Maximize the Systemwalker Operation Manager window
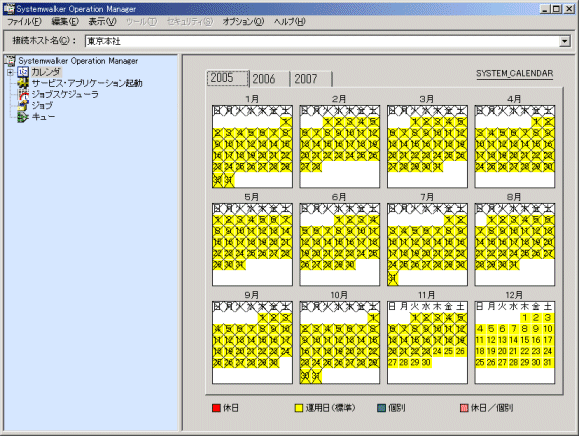The height and width of the screenshot is (436, 579). click(556, 9)
